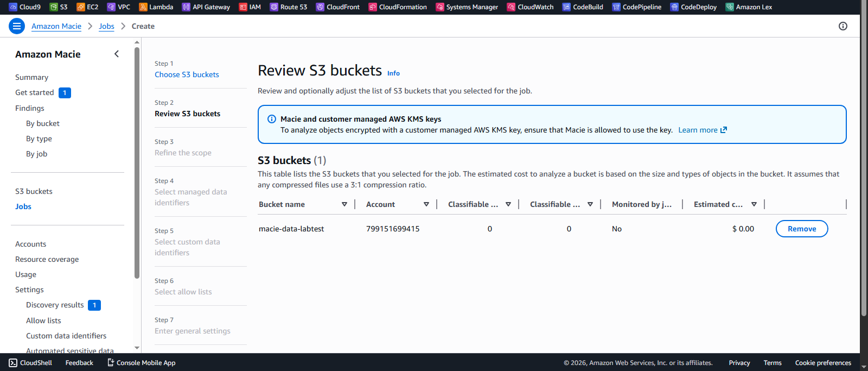Click the side navigation scrollbar thumb
The width and height of the screenshot is (868, 371).
(137, 163)
